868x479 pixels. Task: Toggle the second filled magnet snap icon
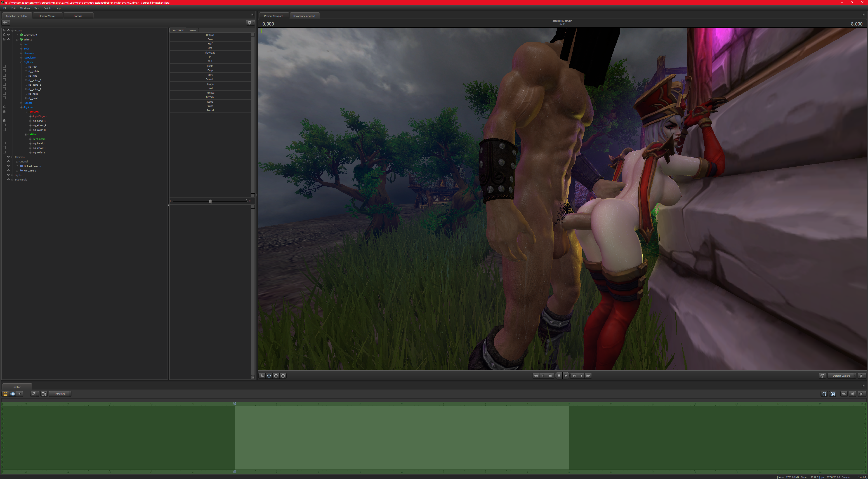pos(833,394)
